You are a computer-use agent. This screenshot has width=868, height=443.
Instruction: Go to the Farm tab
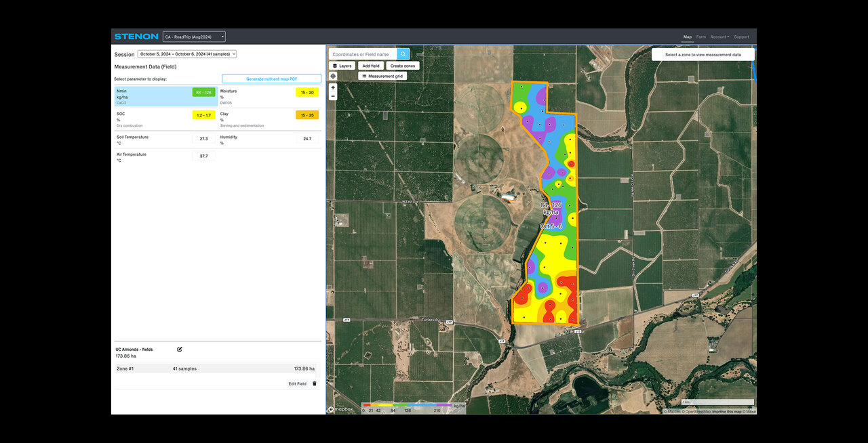pyautogui.click(x=701, y=37)
